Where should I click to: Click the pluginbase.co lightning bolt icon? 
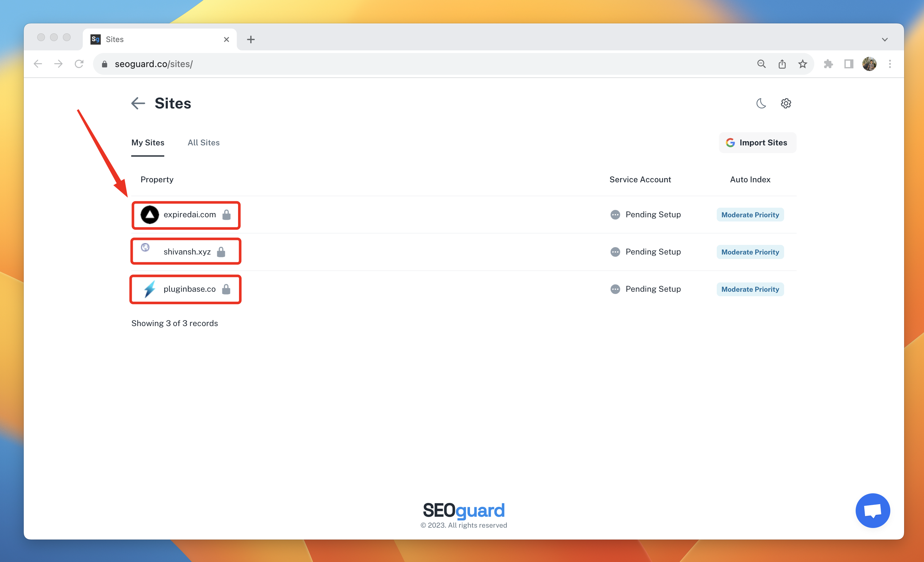click(x=150, y=289)
